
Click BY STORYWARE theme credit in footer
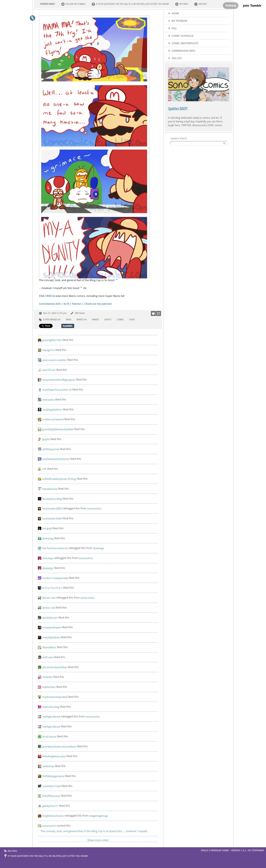[256, 850]
